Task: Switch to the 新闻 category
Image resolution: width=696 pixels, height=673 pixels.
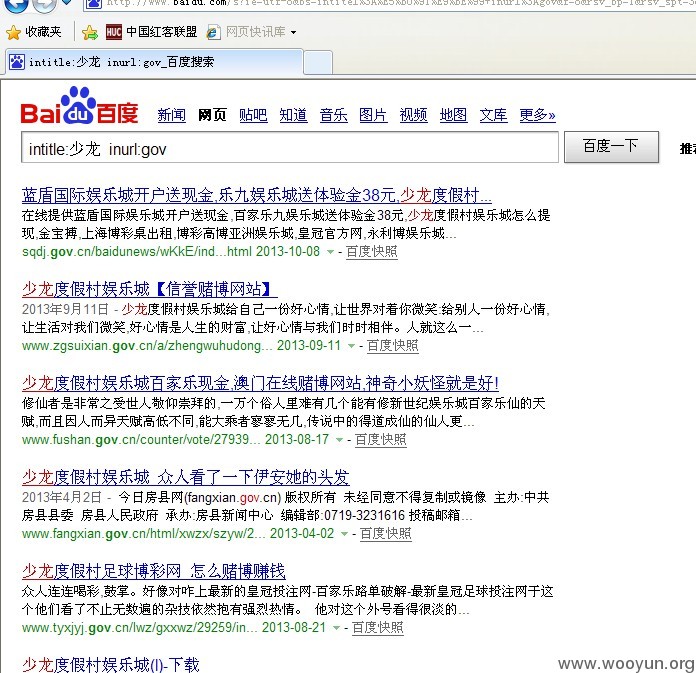Action: pyautogui.click(x=172, y=115)
